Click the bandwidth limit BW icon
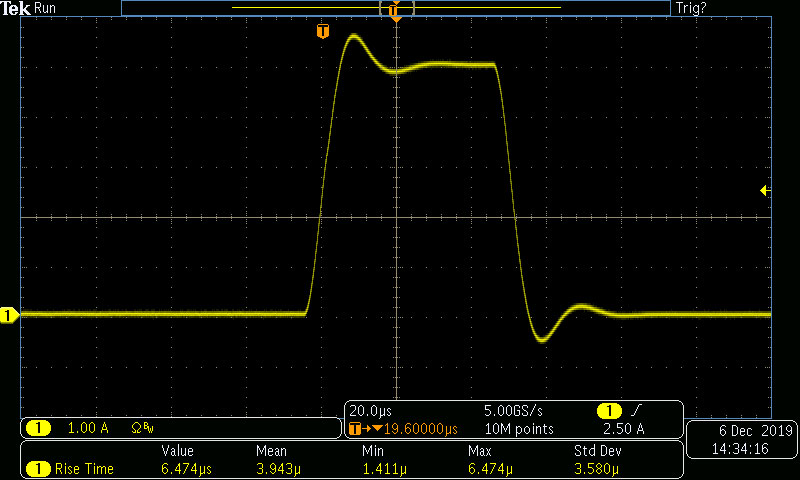 [142, 428]
